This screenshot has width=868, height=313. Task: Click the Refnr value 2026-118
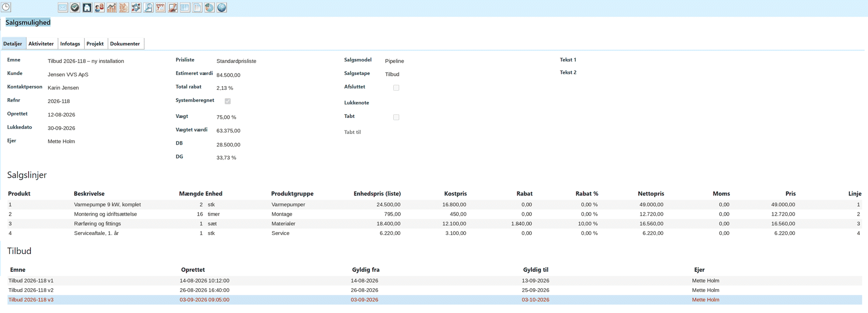tap(59, 101)
